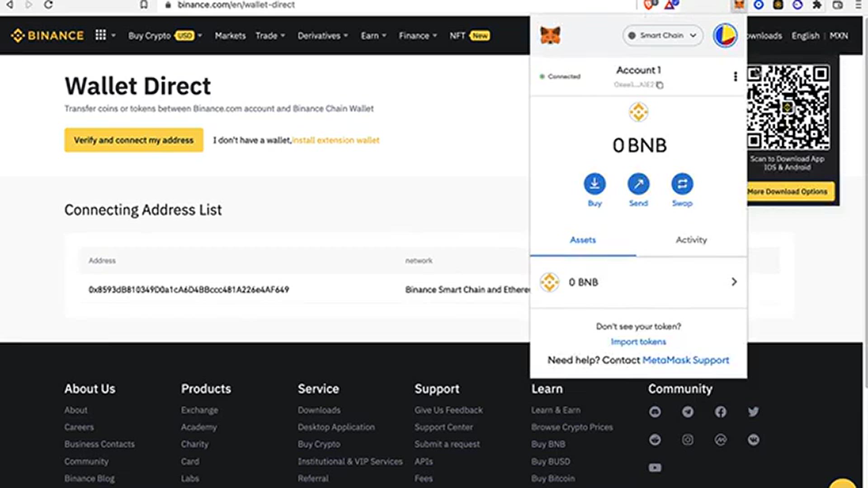Open the CoinMarketCap community icon
The height and width of the screenshot is (488, 868).
(721, 440)
